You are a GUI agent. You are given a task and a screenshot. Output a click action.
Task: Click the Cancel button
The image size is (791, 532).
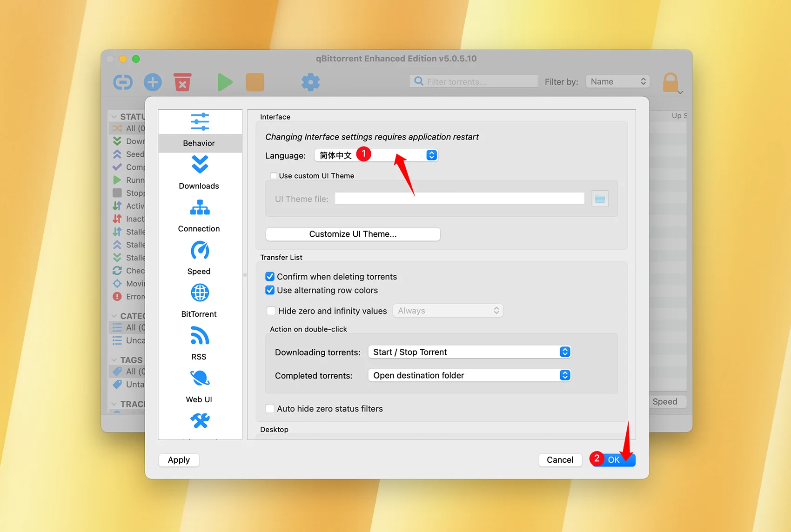(560, 460)
